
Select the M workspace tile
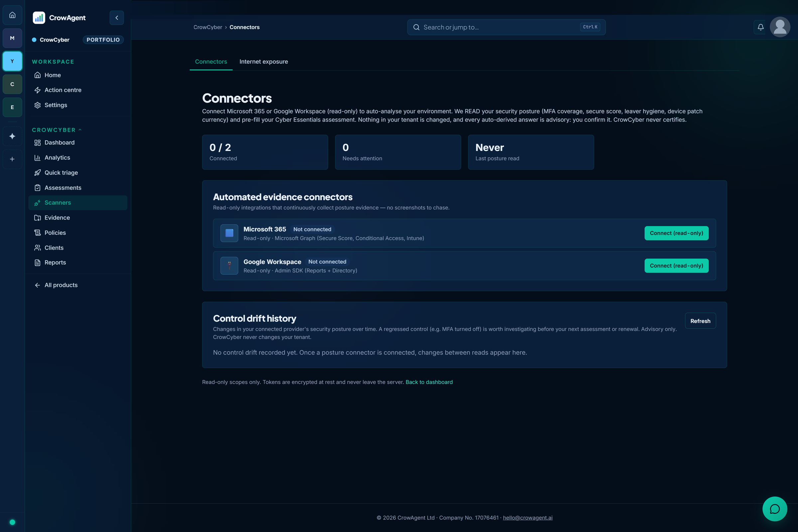pos(12,38)
